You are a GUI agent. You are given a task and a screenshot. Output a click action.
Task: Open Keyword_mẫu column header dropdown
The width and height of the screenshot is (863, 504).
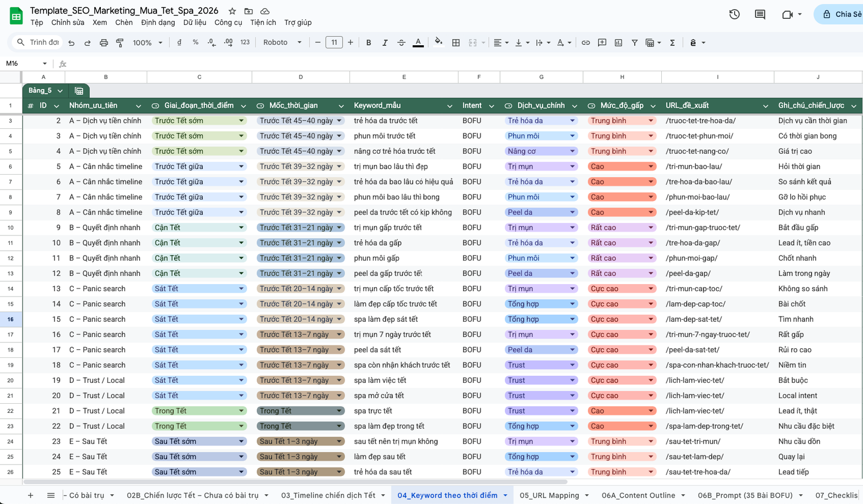pos(450,106)
